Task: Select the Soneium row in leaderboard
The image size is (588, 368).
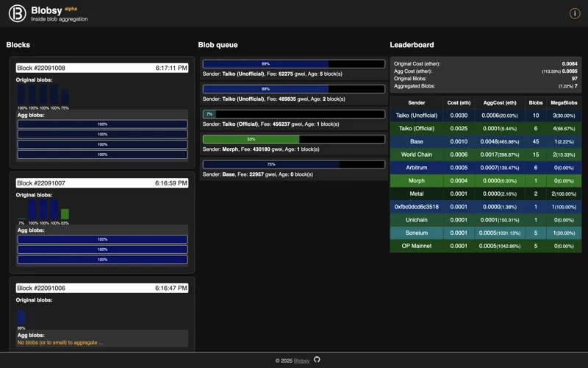Action: (x=486, y=233)
